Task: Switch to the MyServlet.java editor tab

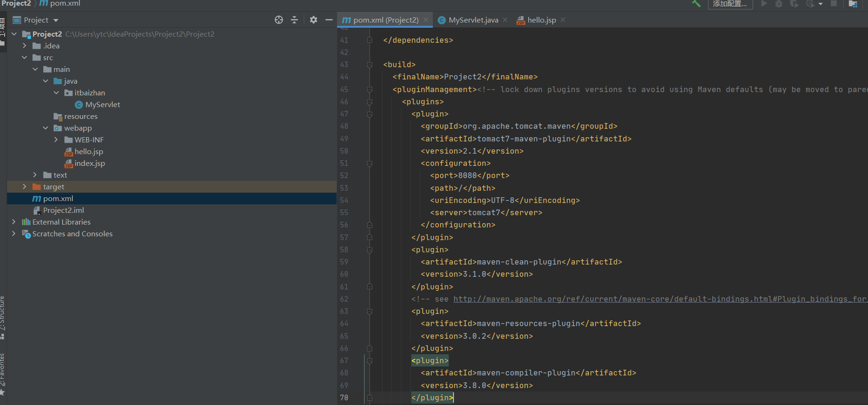Action: (x=473, y=20)
